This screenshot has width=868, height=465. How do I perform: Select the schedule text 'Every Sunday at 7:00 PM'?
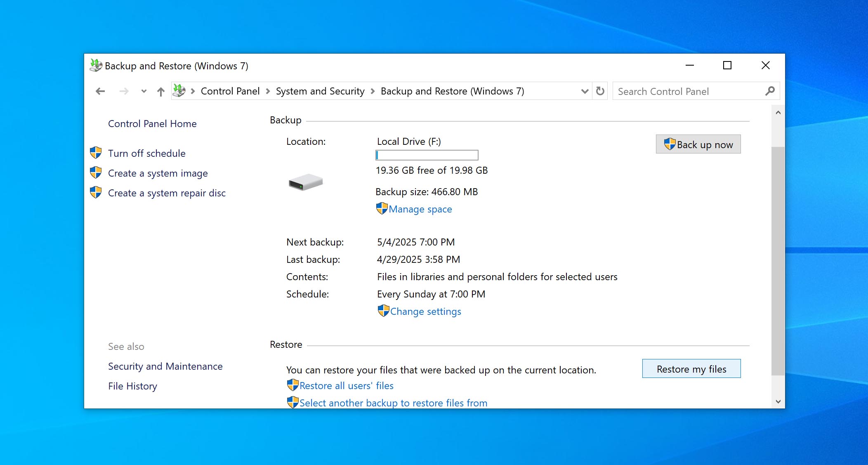(x=431, y=294)
